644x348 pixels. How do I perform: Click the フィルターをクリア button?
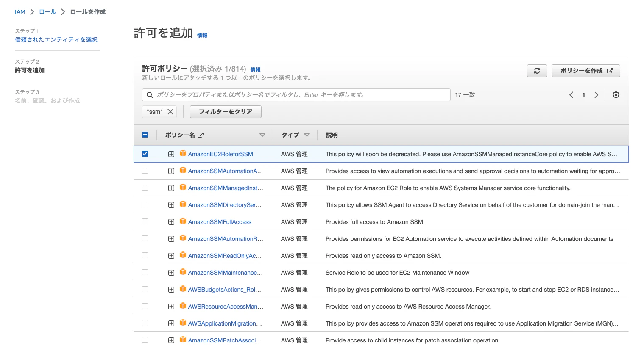coord(226,112)
